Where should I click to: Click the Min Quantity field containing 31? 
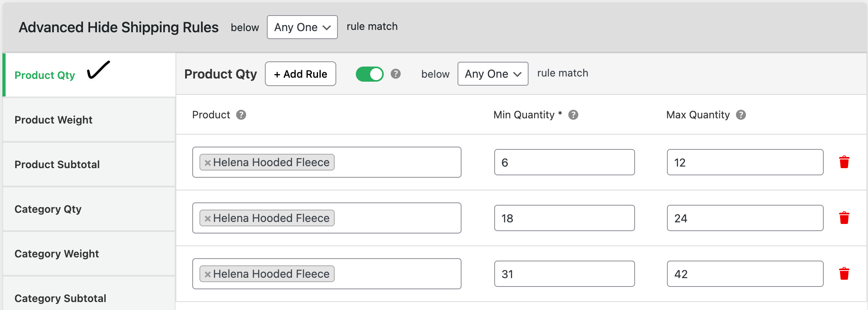(564, 274)
